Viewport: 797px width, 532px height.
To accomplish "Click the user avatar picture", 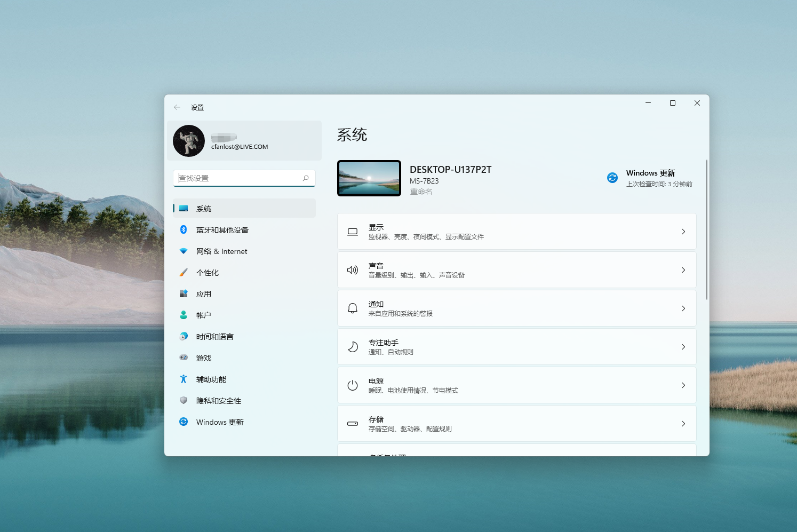I will tap(189, 141).
